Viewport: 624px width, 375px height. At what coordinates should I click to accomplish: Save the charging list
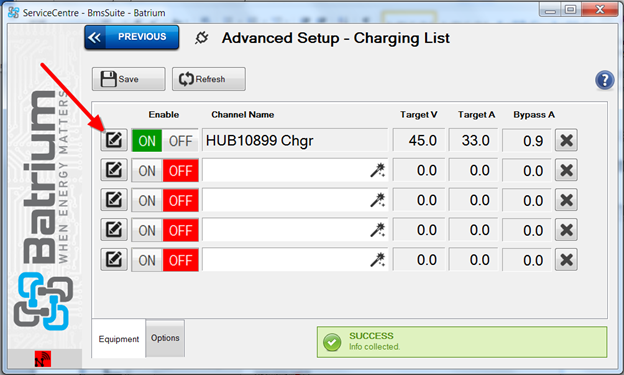(x=129, y=79)
